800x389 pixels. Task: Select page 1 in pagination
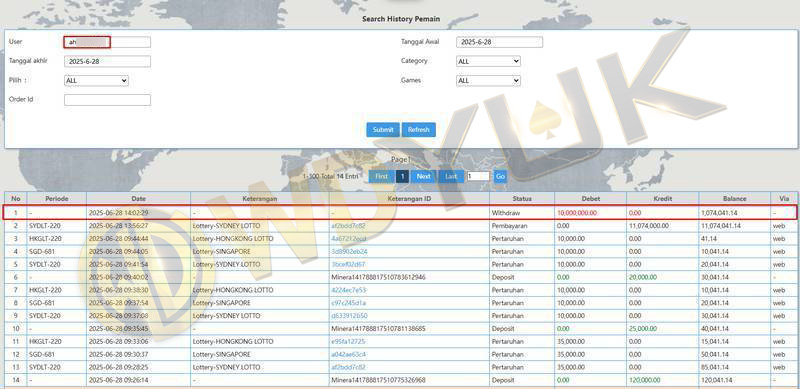pyautogui.click(x=402, y=176)
